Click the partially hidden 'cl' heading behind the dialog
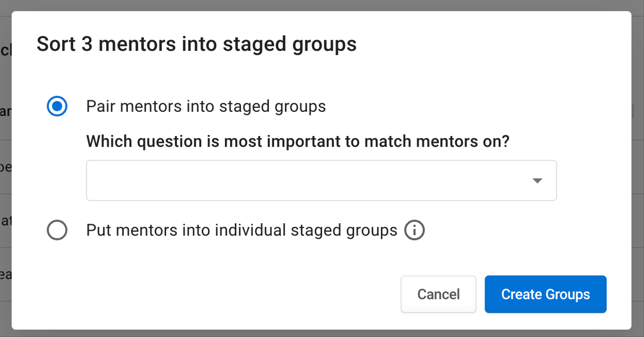The height and width of the screenshot is (337, 644). [x=5, y=50]
